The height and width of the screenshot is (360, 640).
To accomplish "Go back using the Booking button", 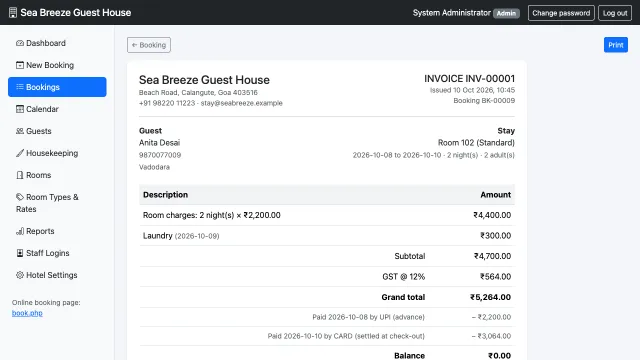I will coord(149,45).
